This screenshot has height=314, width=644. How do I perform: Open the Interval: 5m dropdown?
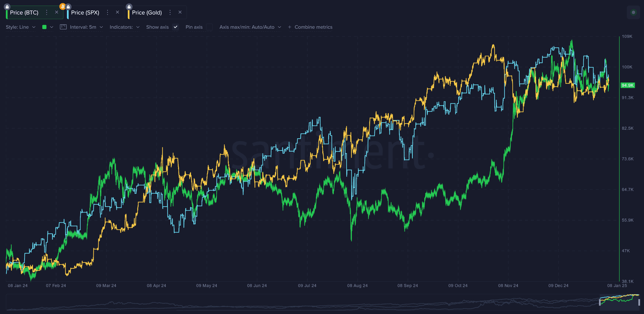(x=86, y=27)
